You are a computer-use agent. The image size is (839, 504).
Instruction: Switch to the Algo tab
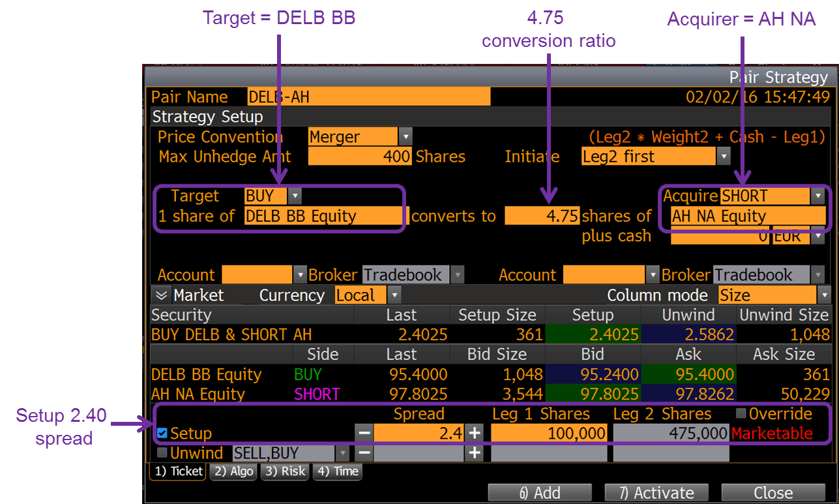(233, 471)
